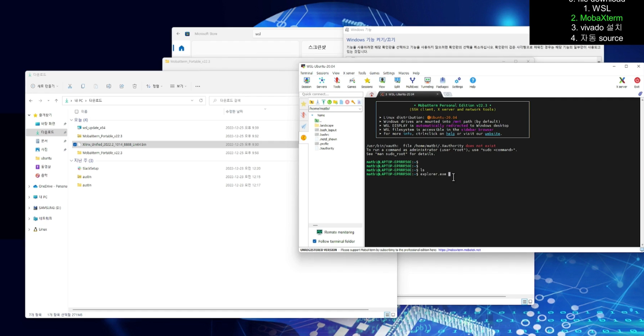Screen dimensions: 644x336
Task: Collapse the 지난 주 (3) group
Action: (71, 160)
